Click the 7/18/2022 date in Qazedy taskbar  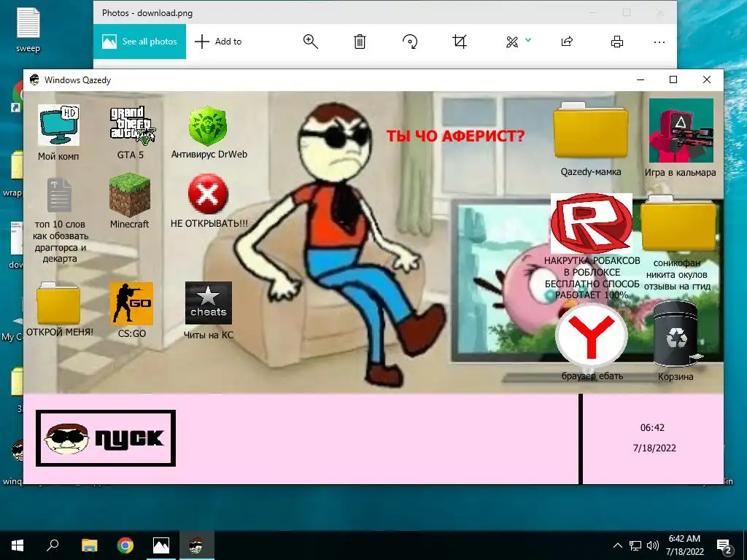coord(654,448)
